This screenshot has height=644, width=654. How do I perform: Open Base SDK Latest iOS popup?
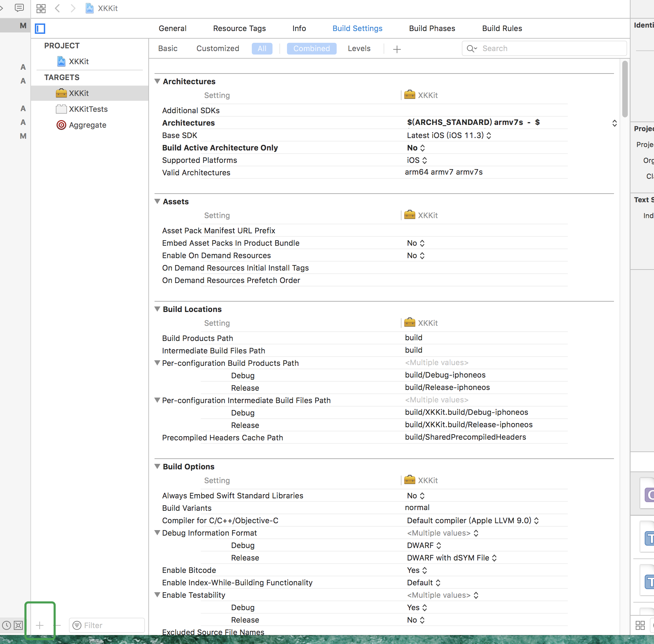[449, 135]
